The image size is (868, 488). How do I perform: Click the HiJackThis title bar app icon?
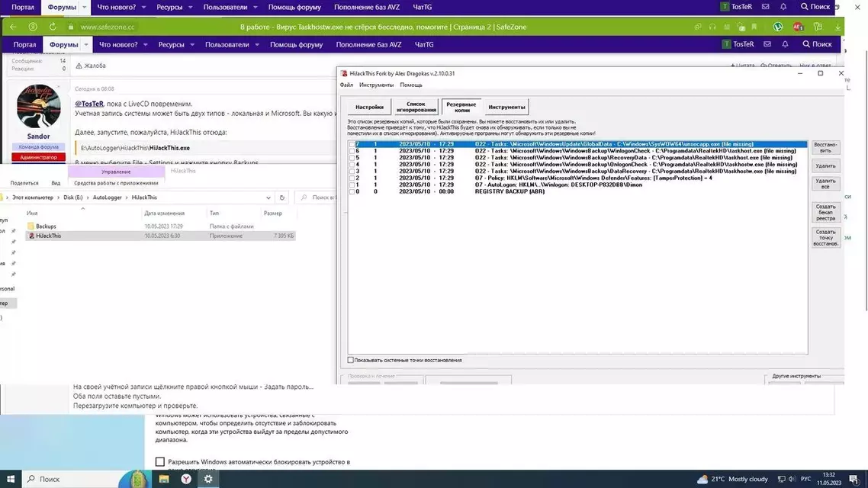pos(344,73)
